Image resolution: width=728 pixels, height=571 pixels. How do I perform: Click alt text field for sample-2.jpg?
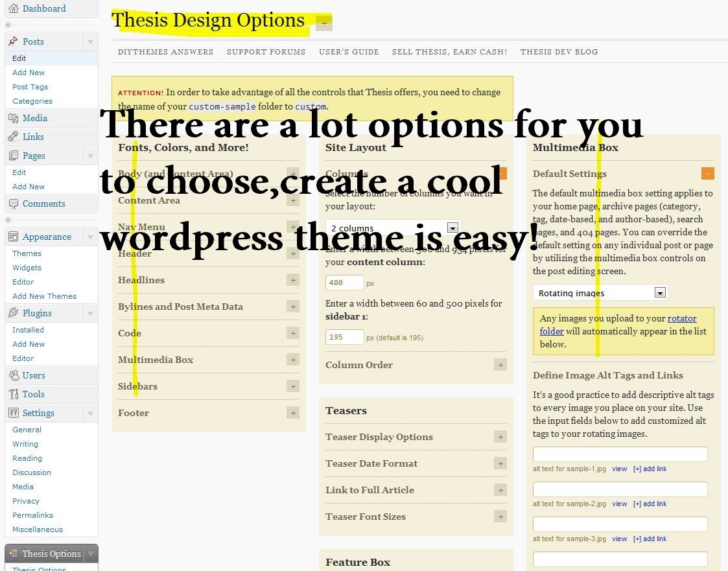coord(620,489)
